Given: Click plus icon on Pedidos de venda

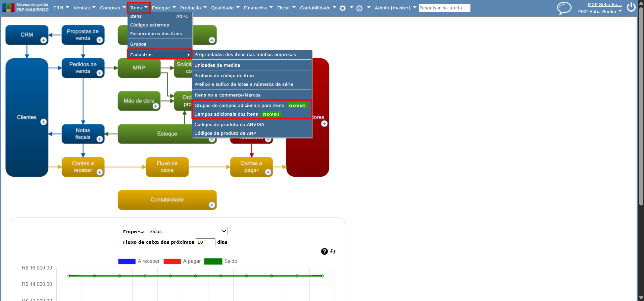Looking at the screenshot, I should (x=100, y=73).
